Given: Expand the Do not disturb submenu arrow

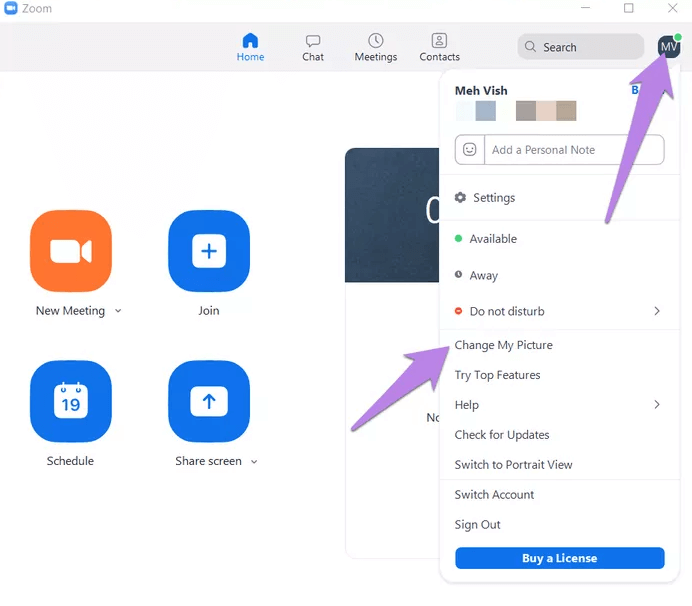Looking at the screenshot, I should point(657,312).
